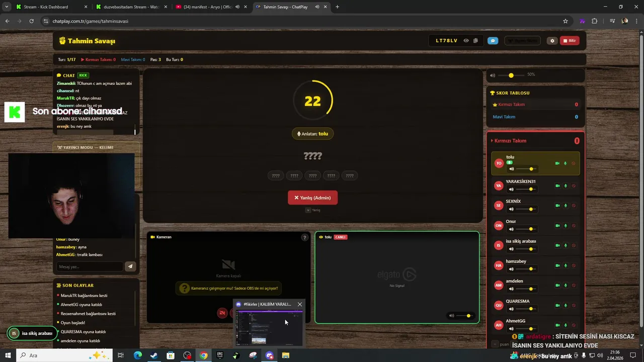Adjust tolu's live stream volume slider
644x362 pixels.
[x=464, y=316]
